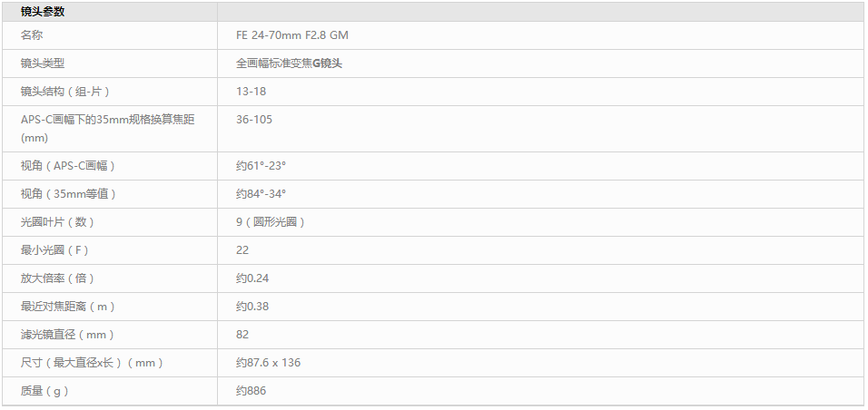Select the 13-18 lens structure value
The width and height of the screenshot is (868, 410).
coord(251,92)
